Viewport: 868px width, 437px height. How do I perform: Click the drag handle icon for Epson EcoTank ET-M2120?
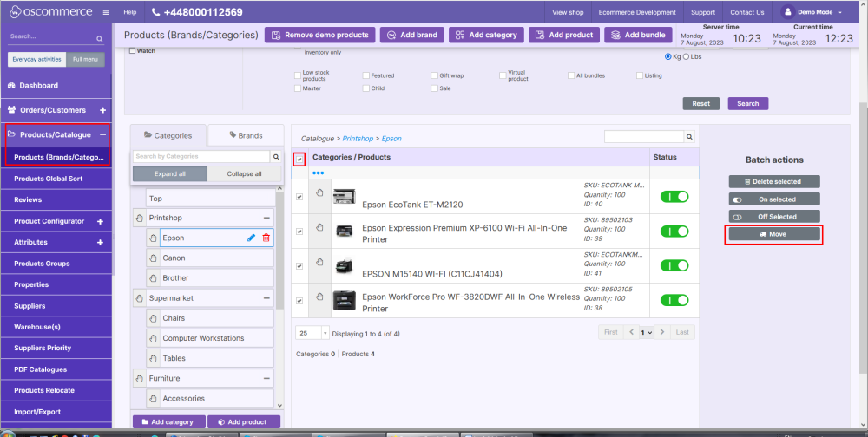click(x=319, y=194)
